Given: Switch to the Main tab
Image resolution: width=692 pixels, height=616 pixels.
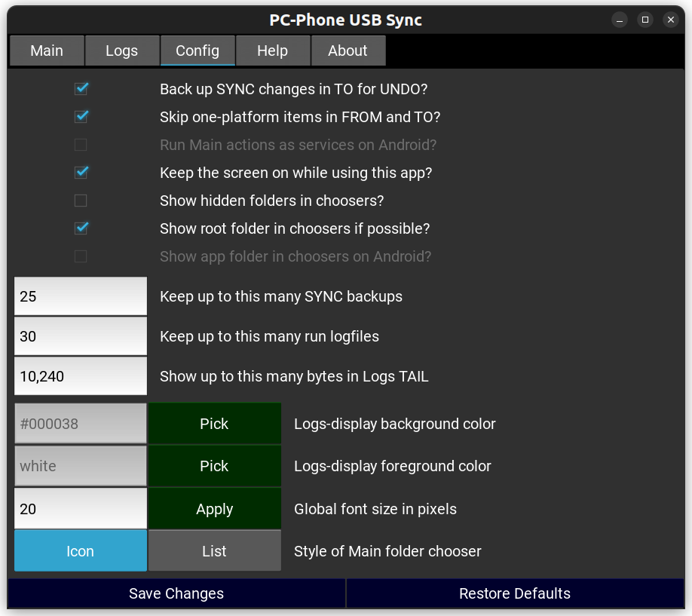Looking at the screenshot, I should [47, 51].
